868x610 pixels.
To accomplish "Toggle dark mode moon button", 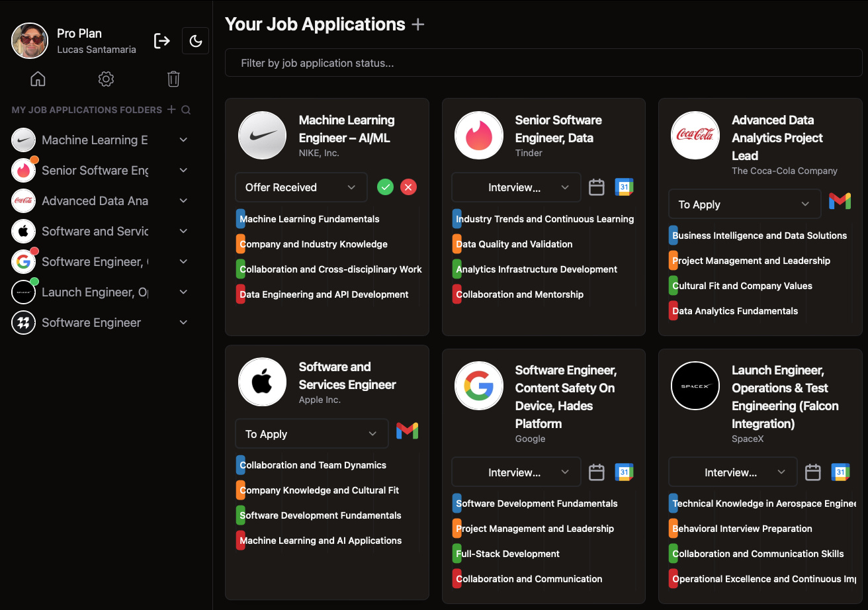I will point(195,41).
